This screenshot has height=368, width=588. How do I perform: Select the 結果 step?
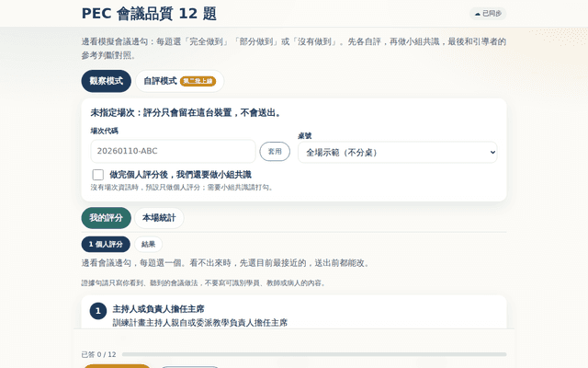coord(148,244)
